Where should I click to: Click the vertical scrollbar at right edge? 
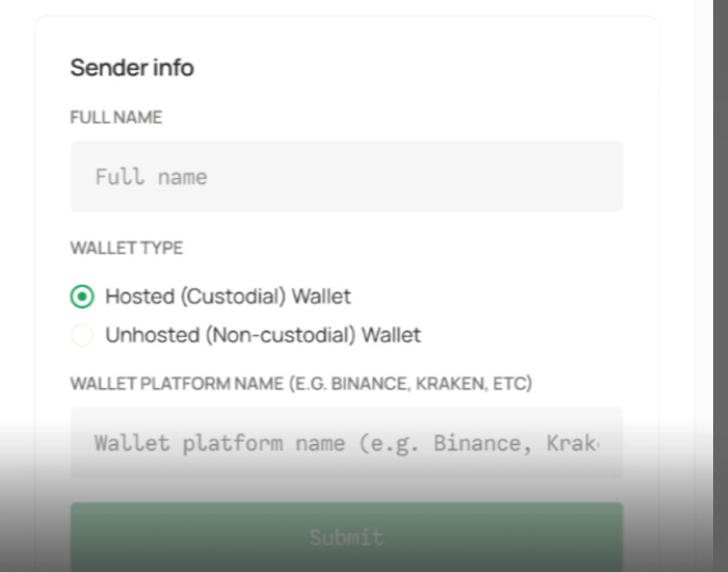tap(720, 262)
